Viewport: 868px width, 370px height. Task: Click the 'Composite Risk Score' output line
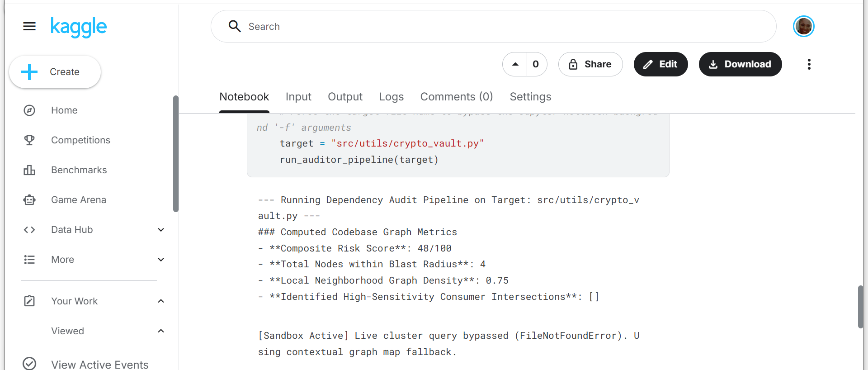355,248
